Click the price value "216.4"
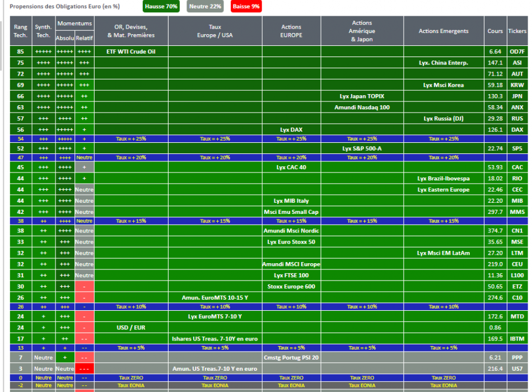The image size is (532, 392). pos(496,369)
